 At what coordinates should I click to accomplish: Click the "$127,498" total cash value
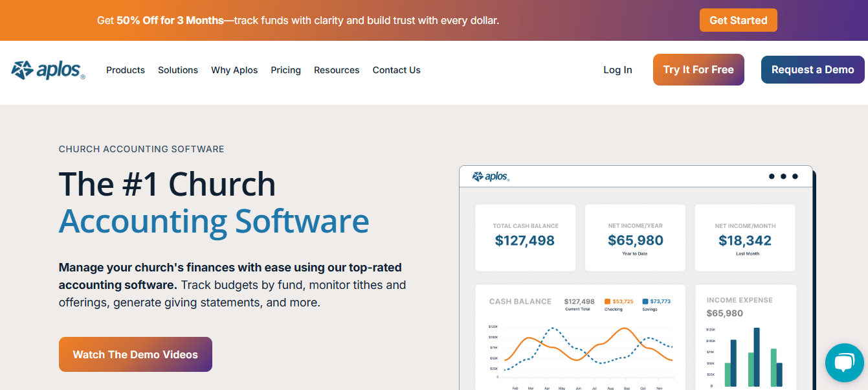(525, 241)
